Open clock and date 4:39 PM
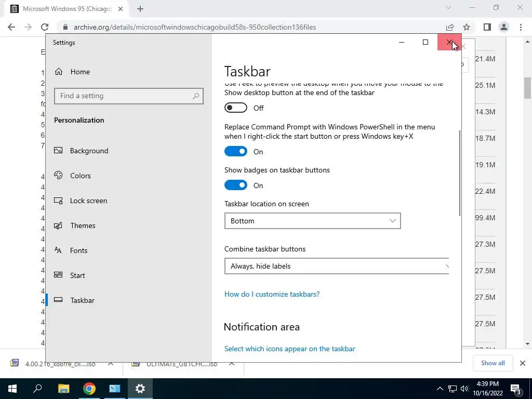Viewport: 532px width, 399px height. [x=487, y=389]
